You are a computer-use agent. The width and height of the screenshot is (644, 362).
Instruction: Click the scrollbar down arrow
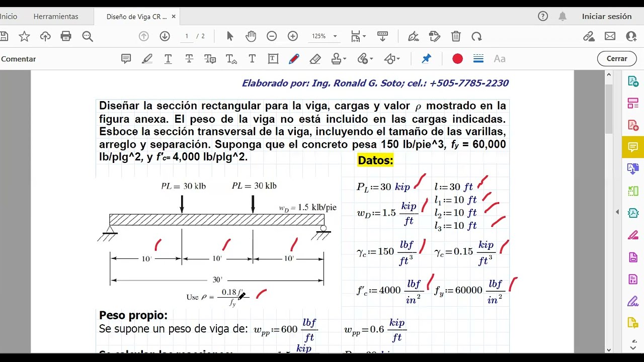[609, 349]
